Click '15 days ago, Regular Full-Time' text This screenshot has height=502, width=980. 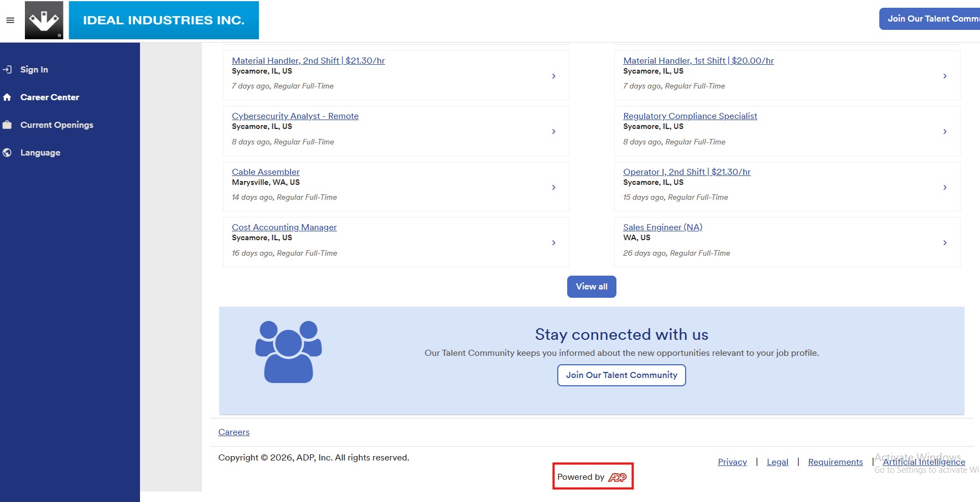point(676,197)
